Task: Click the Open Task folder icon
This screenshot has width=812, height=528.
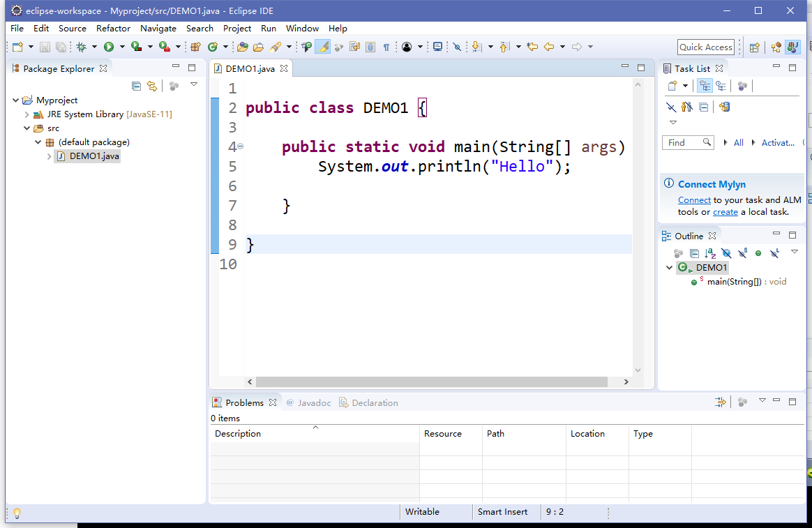Action: point(258,47)
